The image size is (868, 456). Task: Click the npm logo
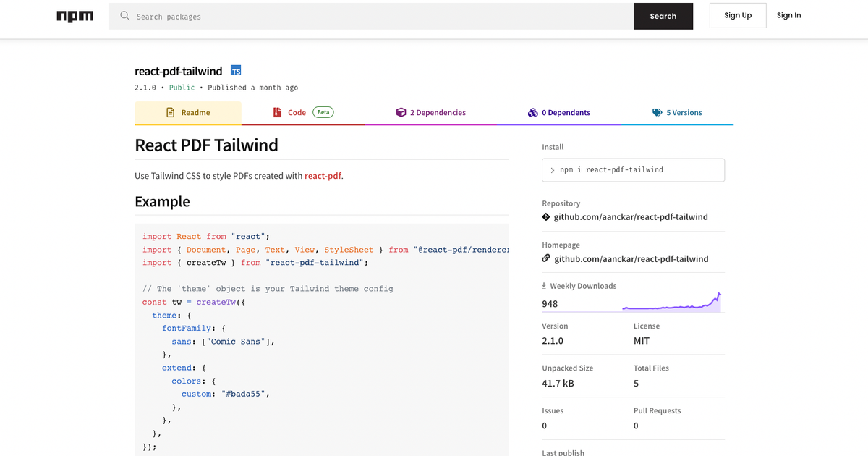click(75, 16)
